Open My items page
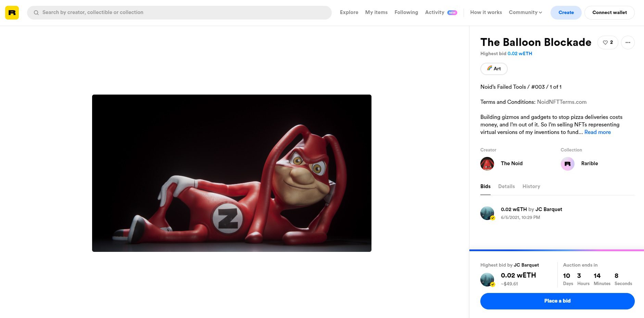 [x=376, y=12]
